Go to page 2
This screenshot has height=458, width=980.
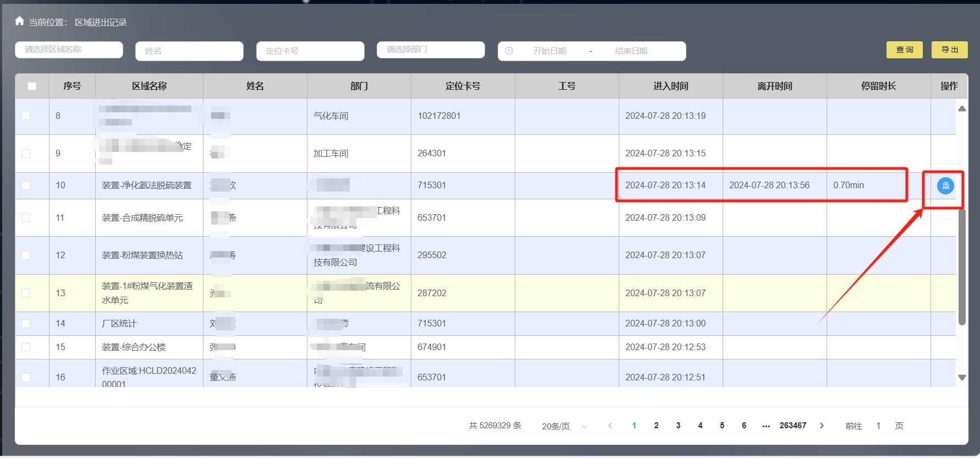(x=656, y=426)
